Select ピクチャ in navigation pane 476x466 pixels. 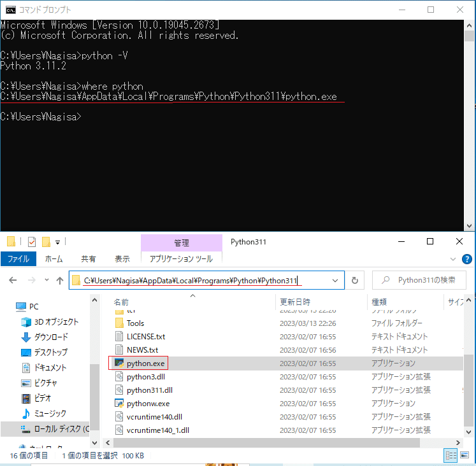[39, 383]
